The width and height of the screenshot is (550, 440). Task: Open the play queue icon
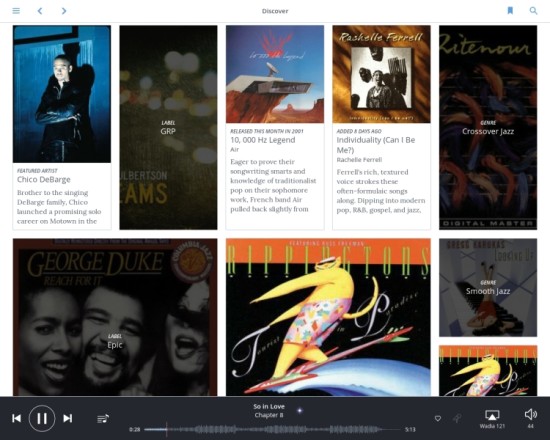click(103, 419)
